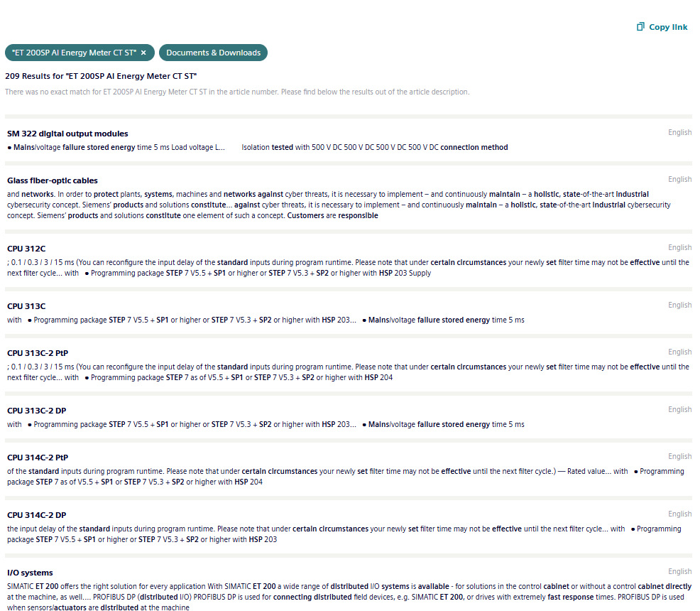Screen dimensions: 700x611
Task: Open the I/O systems result
Action: [30, 573]
